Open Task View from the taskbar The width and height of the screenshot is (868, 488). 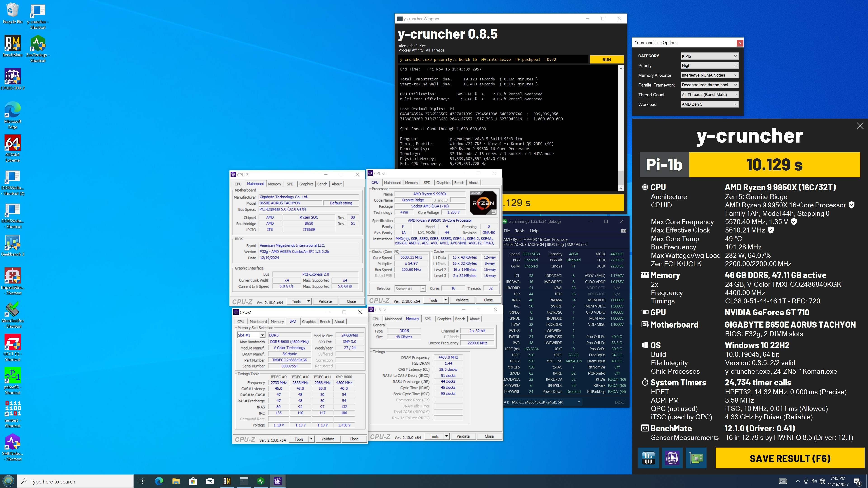[142, 481]
